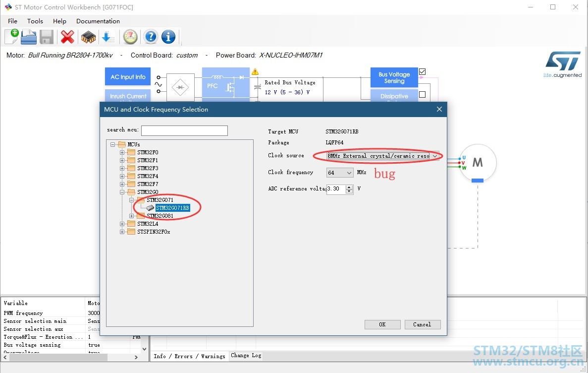Save project using the floppy disk icon
This screenshot has width=588, height=373.
pos(47,37)
